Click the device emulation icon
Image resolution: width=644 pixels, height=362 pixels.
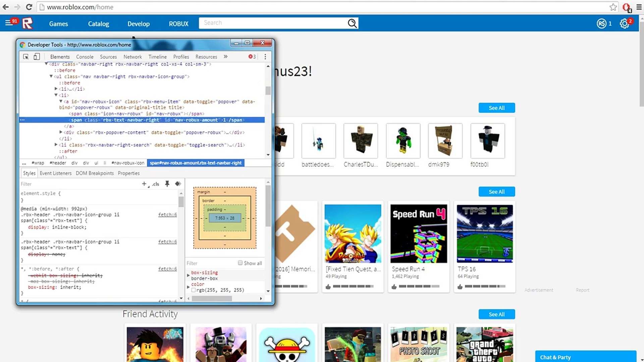(x=36, y=56)
